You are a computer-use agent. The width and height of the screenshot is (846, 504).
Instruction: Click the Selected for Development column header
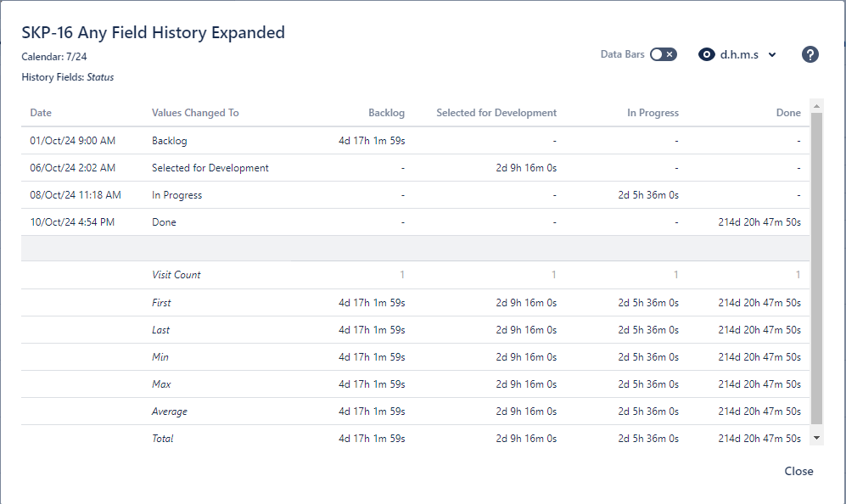496,113
